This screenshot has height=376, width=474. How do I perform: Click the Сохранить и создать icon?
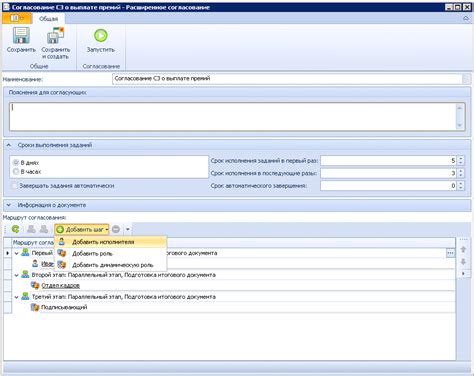pyautogui.click(x=55, y=36)
